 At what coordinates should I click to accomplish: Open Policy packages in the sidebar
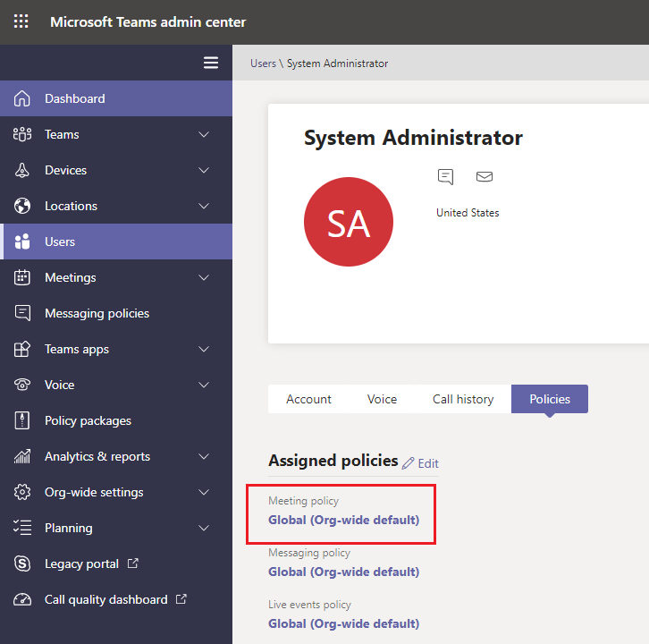pyautogui.click(x=116, y=420)
